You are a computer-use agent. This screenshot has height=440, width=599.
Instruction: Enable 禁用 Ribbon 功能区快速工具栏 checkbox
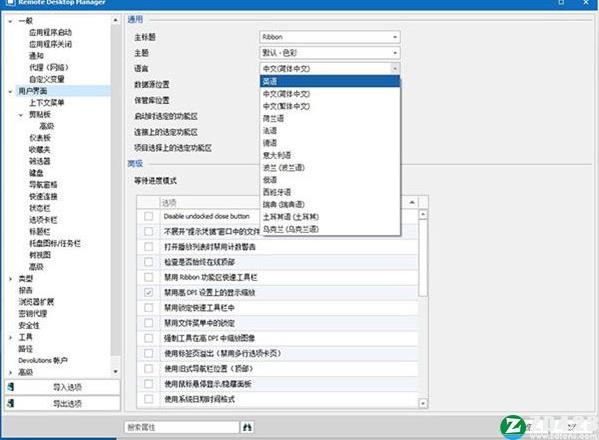click(x=149, y=277)
